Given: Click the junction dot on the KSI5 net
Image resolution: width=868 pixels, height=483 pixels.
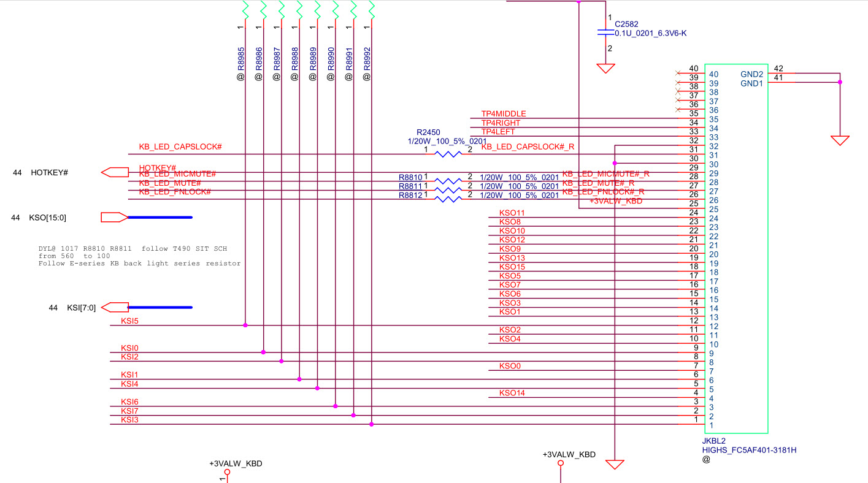Looking at the screenshot, I should pyautogui.click(x=245, y=325).
